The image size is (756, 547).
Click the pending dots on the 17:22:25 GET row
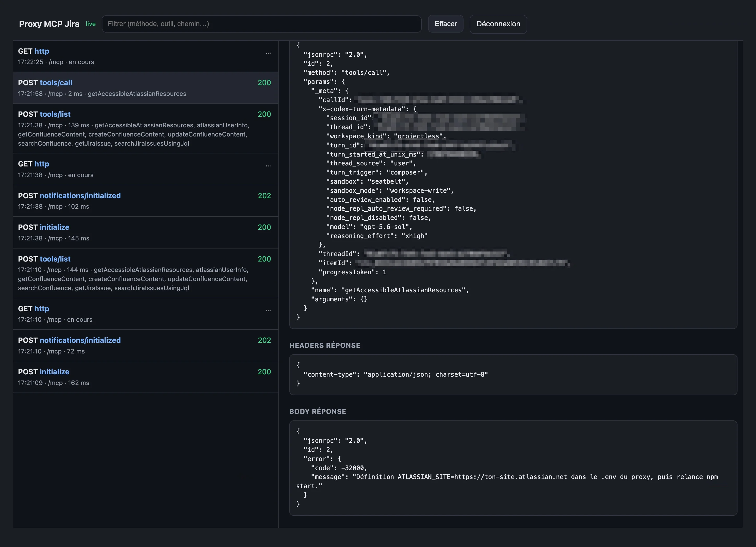tap(268, 53)
